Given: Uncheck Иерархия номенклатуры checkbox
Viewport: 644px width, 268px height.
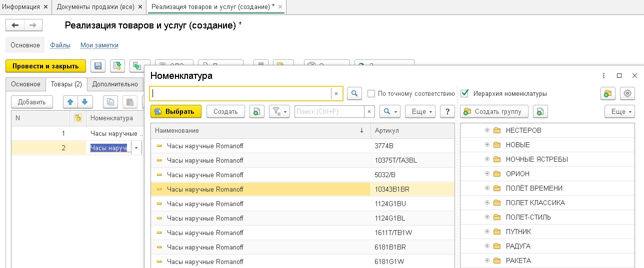Looking at the screenshot, I should coord(464,93).
